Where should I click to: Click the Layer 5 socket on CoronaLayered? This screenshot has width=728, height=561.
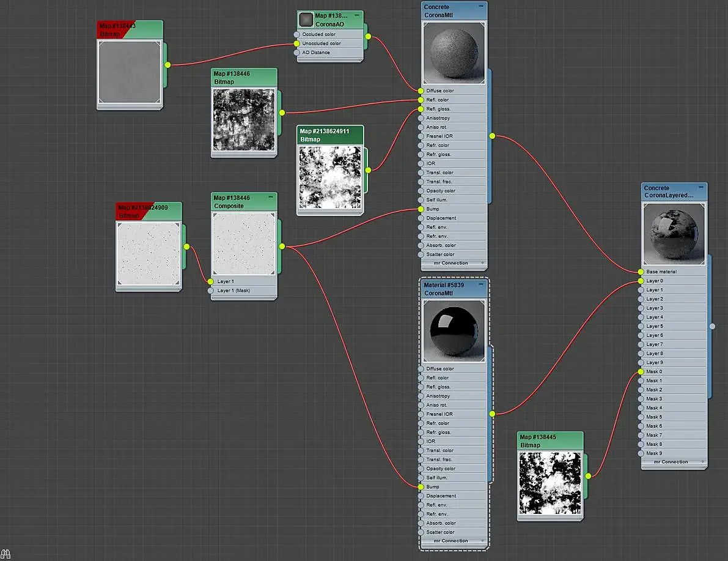pyautogui.click(x=641, y=326)
